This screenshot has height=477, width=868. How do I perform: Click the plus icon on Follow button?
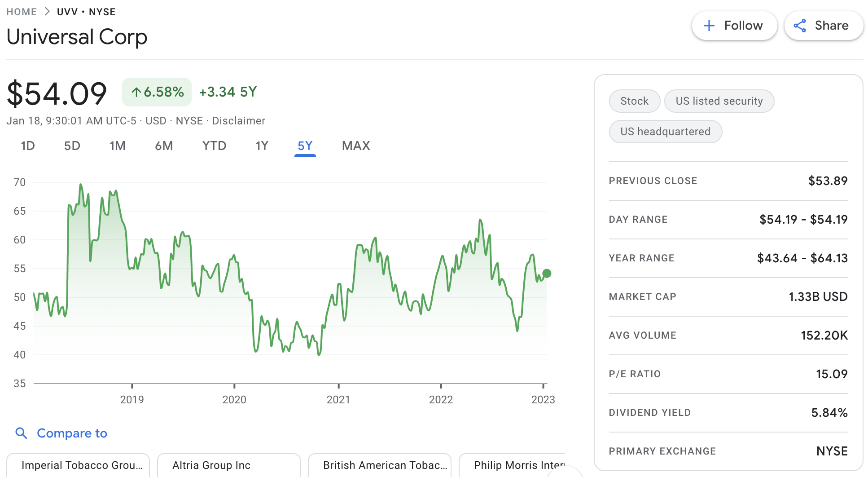709,26
